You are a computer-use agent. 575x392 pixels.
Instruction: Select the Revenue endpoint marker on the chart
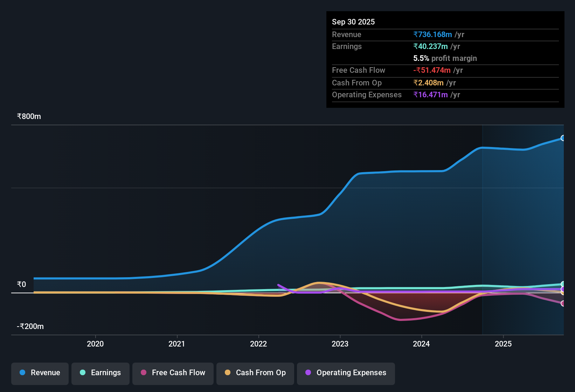(x=563, y=138)
